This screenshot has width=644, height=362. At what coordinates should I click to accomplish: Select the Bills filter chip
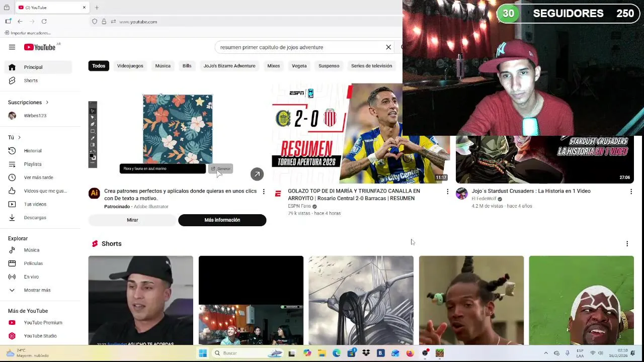point(187,66)
